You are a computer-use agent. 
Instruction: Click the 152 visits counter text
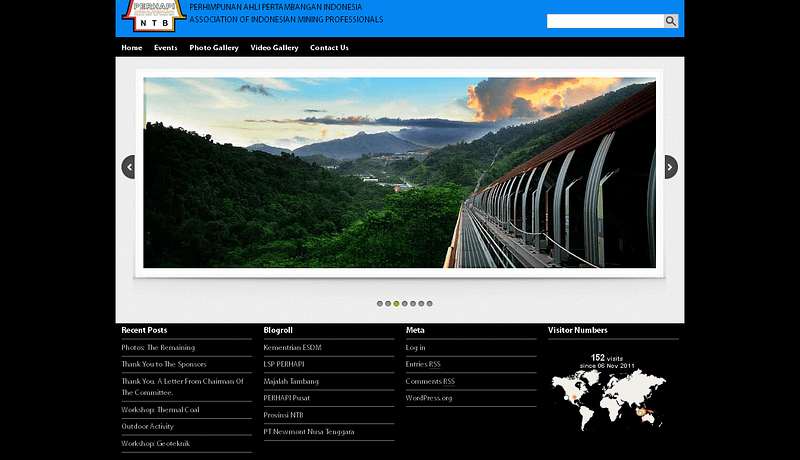tap(607, 358)
